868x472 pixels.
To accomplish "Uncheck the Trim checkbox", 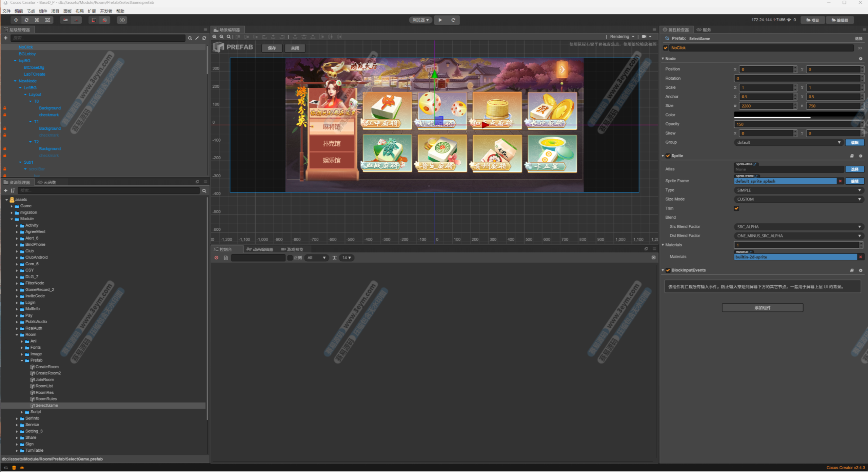I will tap(736, 208).
